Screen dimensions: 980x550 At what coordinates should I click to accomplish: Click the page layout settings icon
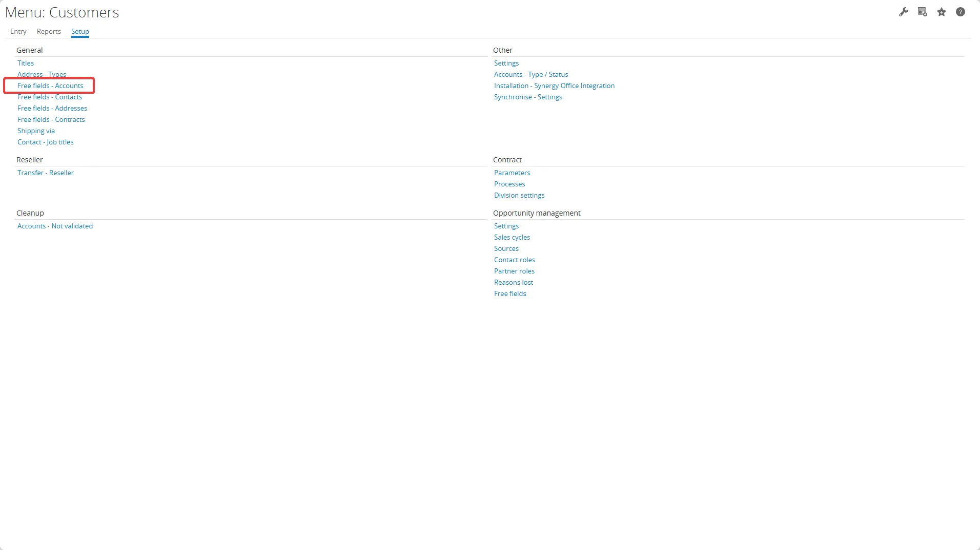coord(922,12)
